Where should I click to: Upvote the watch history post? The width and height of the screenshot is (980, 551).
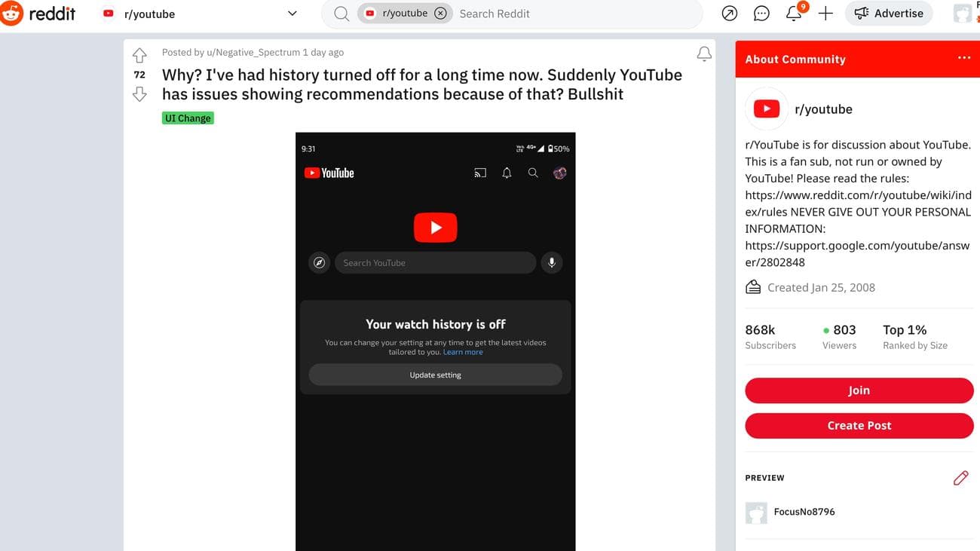point(139,55)
